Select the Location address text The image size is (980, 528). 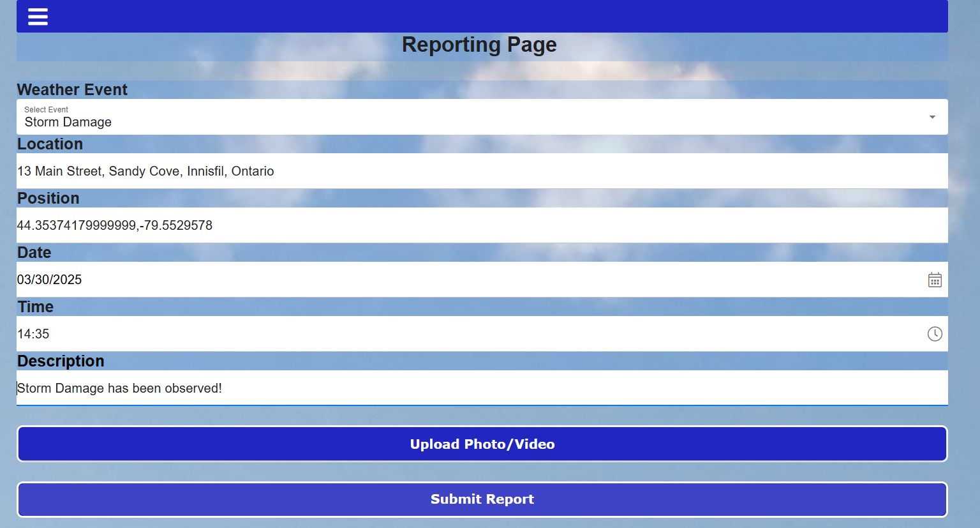tap(145, 171)
